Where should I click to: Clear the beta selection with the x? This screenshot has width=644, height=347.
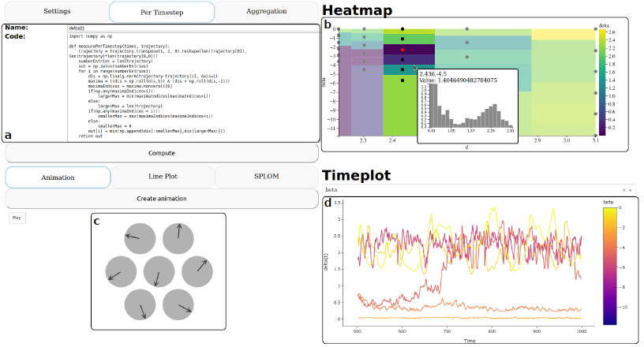point(624,190)
